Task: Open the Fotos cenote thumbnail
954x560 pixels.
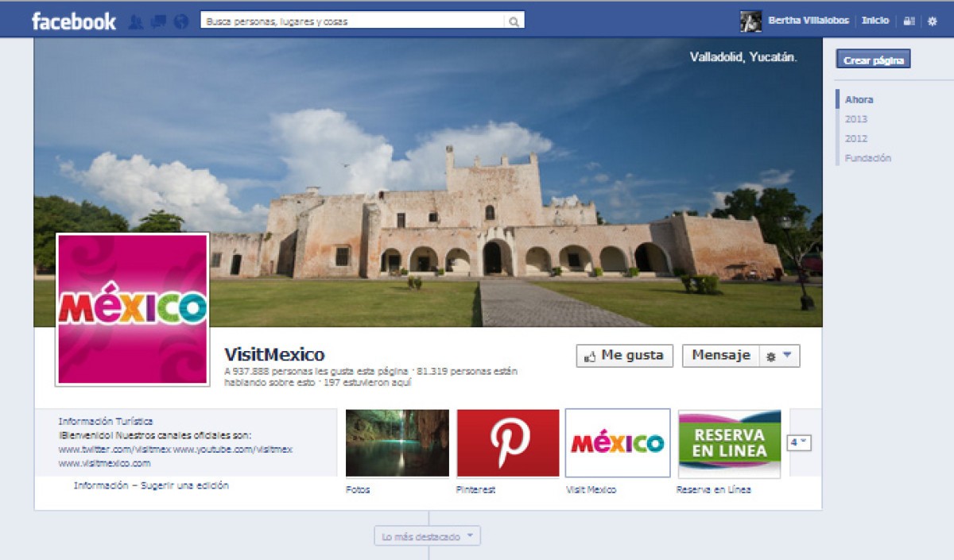Action: [x=397, y=443]
